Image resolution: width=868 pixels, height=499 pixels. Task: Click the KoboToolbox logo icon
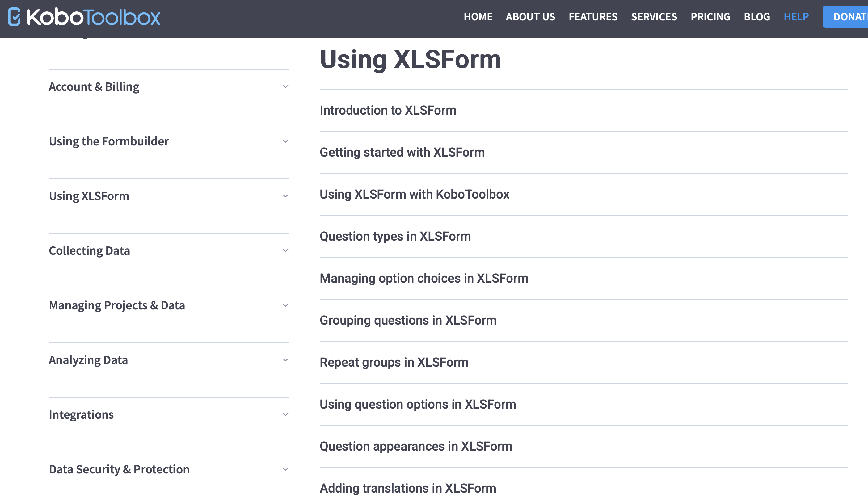(x=14, y=16)
